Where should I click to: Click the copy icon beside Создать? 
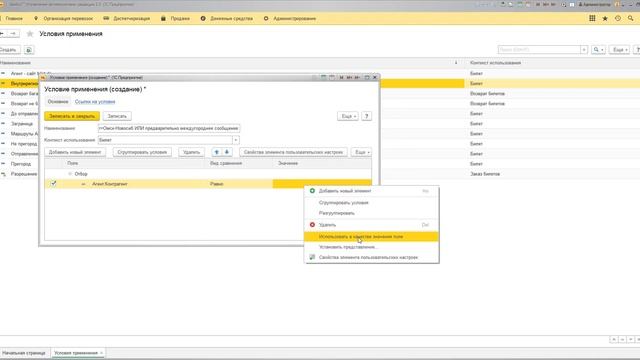click(x=29, y=50)
